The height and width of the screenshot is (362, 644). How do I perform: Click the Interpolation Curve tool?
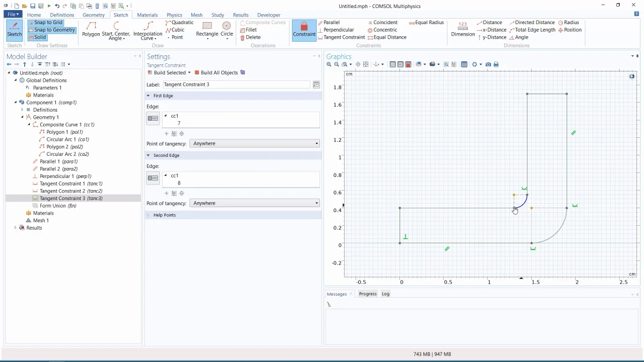(148, 30)
